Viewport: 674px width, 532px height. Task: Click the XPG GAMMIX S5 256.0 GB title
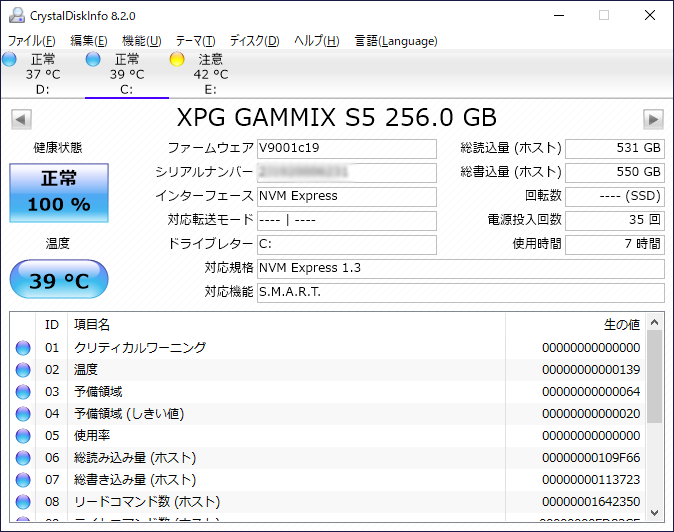click(x=337, y=117)
